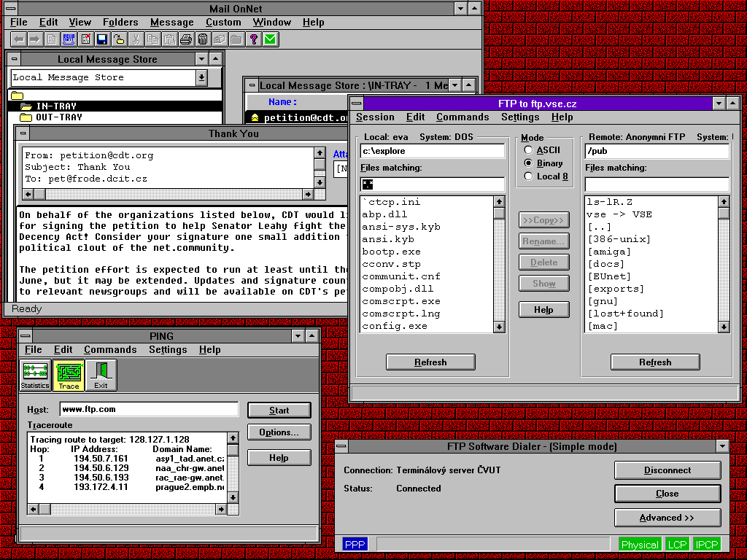Open the IN-TRAY folder in tree

pos(55,106)
